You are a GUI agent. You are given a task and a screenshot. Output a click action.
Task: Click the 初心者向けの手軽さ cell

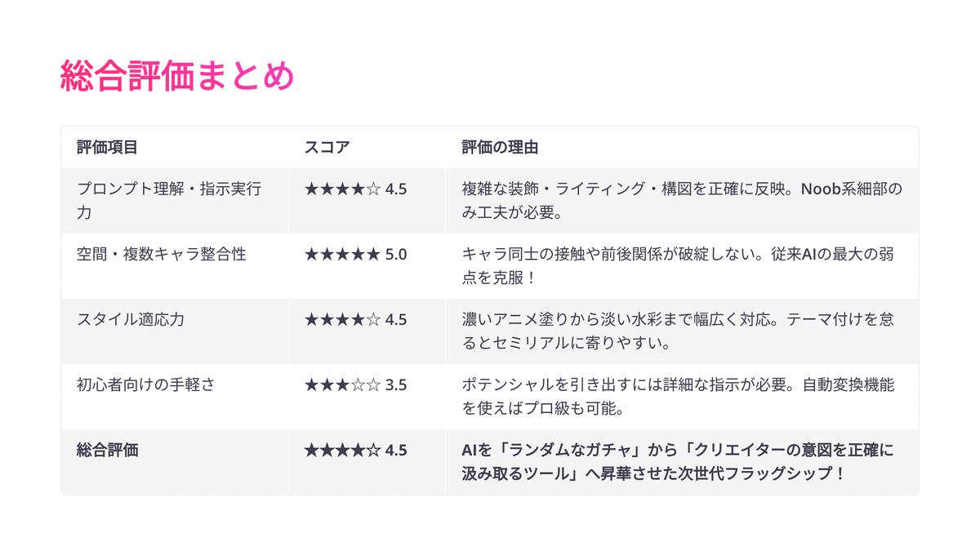(145, 384)
